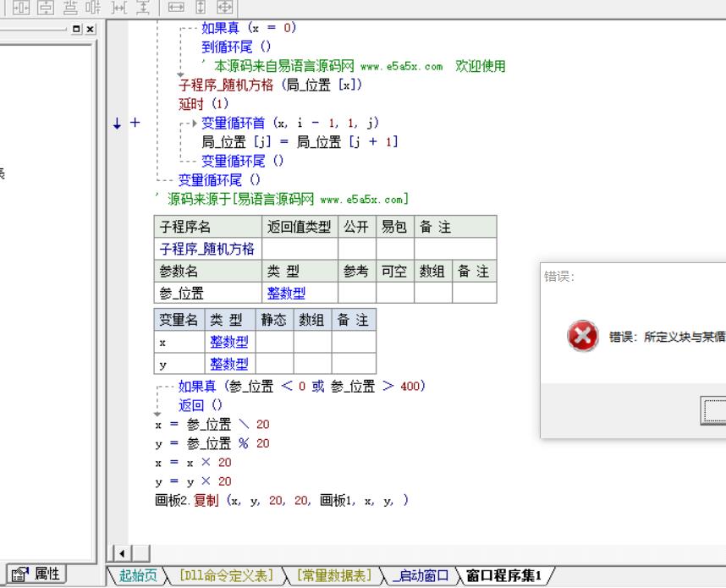Switch to the [常量数据表] tab
Image resolution: width=726 pixels, height=588 pixels.
click(x=334, y=575)
